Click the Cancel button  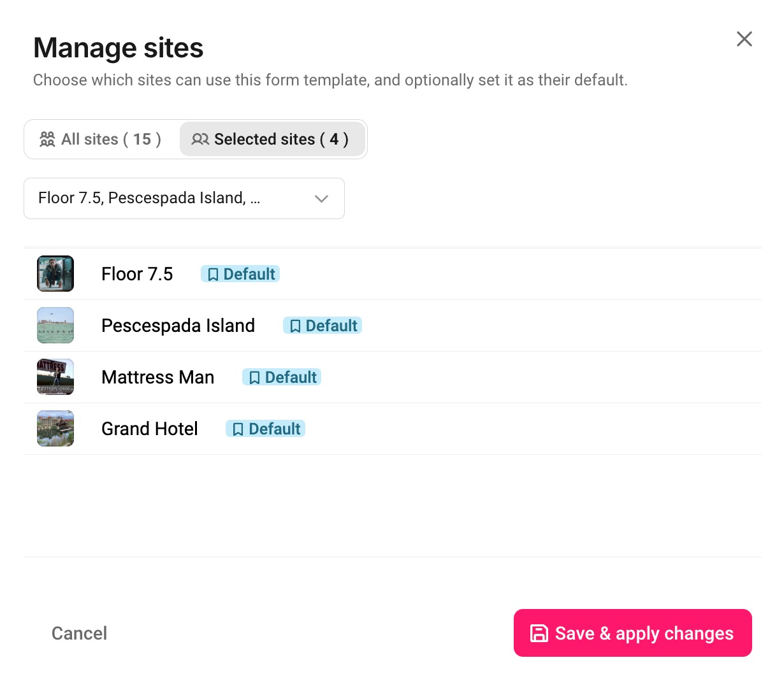(79, 633)
